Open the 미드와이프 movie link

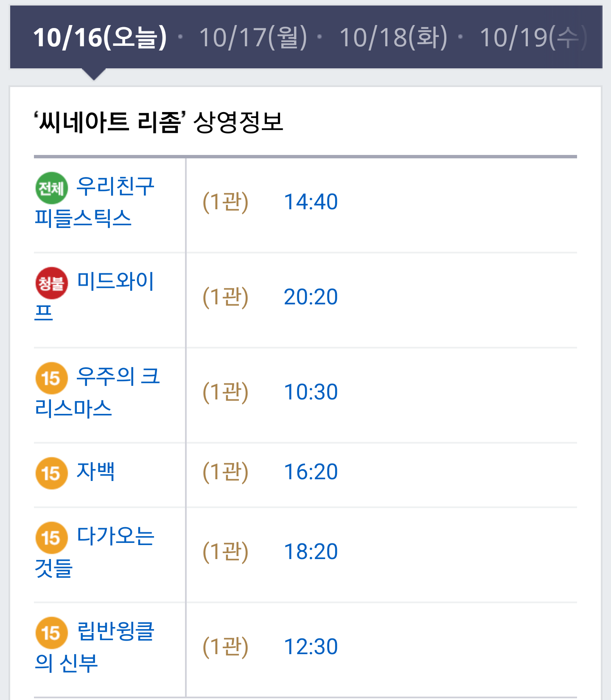coord(94,296)
